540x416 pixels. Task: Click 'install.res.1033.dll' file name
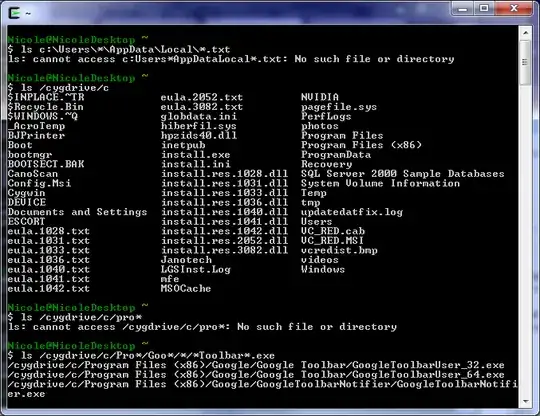(x=224, y=193)
